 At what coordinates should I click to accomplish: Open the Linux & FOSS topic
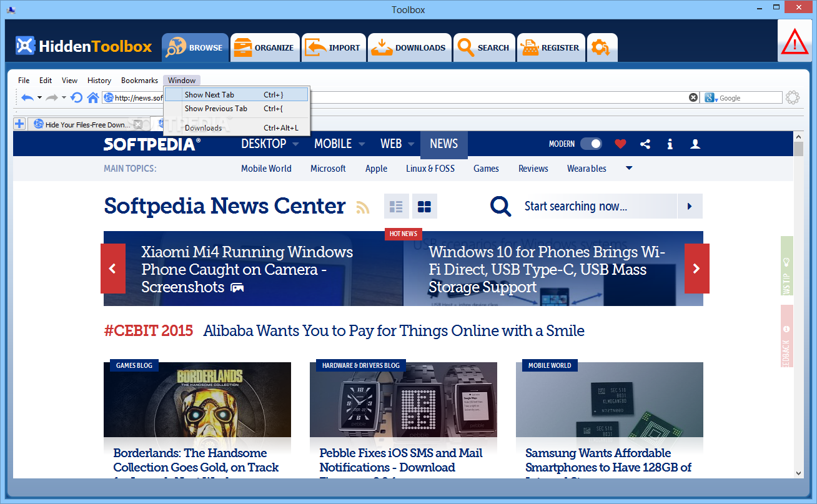point(430,169)
